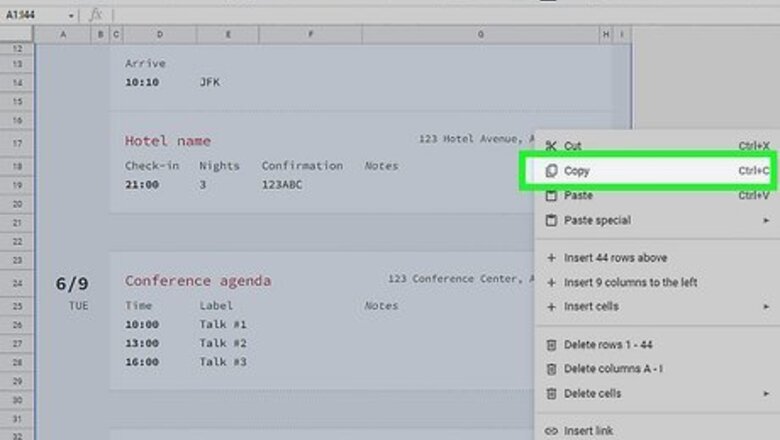This screenshot has height=440, width=780.
Task: Select row 24 header
Action: 17,283
